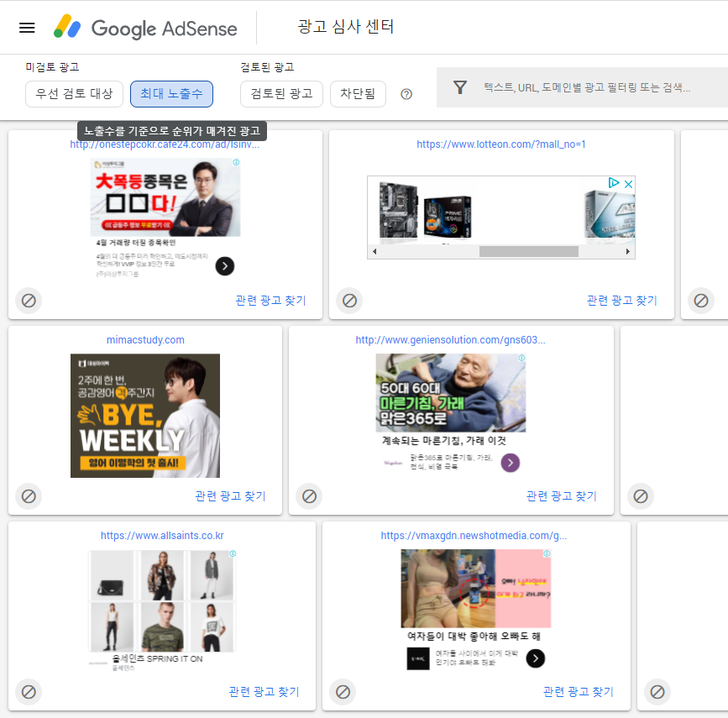Click headline 계속되는 마른기침, 가래 이것
The height and width of the screenshot is (718, 728).
[444, 440]
